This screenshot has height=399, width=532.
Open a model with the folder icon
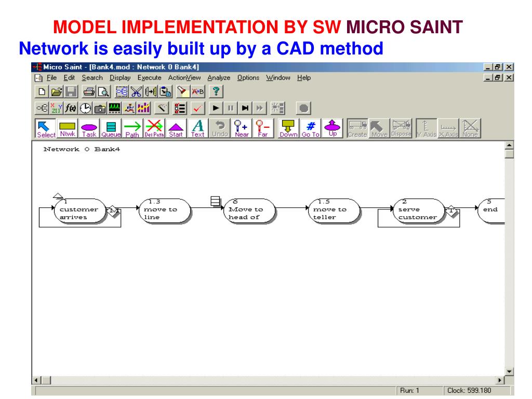tap(57, 91)
